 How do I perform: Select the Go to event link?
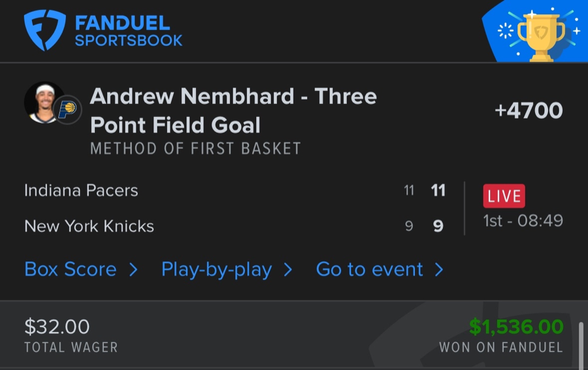(x=369, y=269)
